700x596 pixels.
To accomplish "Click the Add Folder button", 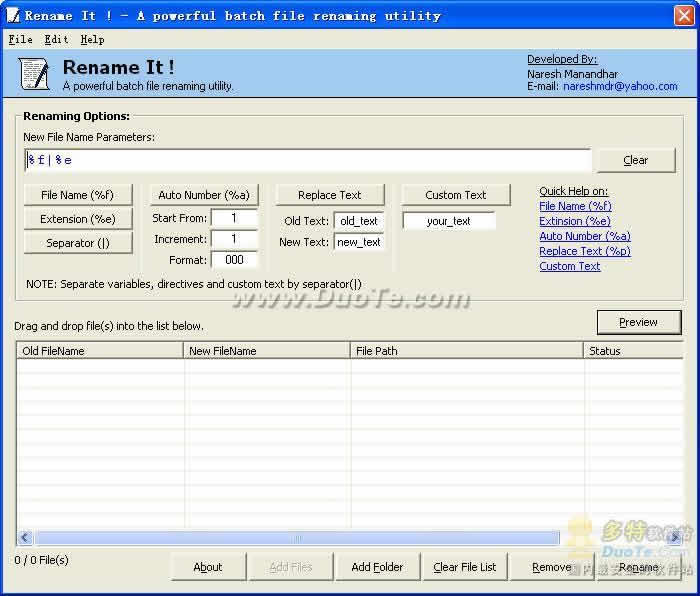I will coord(377,567).
